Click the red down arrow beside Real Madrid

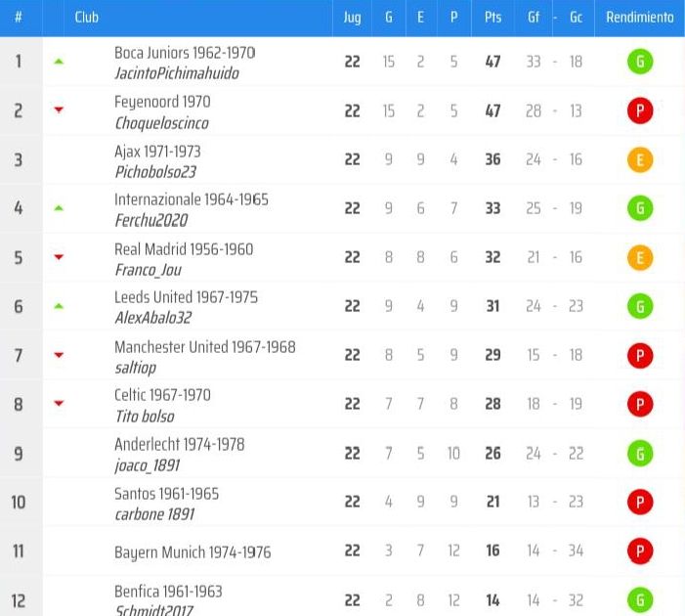(x=59, y=256)
